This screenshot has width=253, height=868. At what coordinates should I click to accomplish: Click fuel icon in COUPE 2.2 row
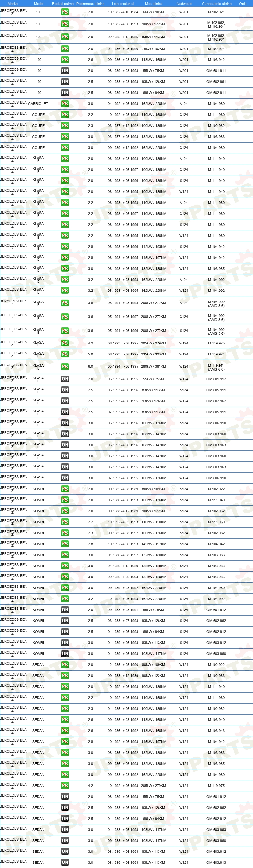click(x=65, y=115)
